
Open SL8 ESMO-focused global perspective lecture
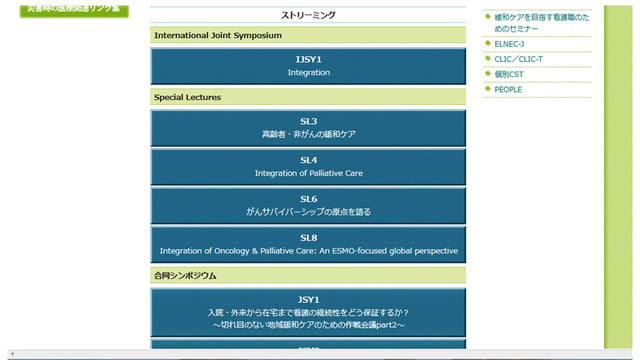click(x=308, y=244)
